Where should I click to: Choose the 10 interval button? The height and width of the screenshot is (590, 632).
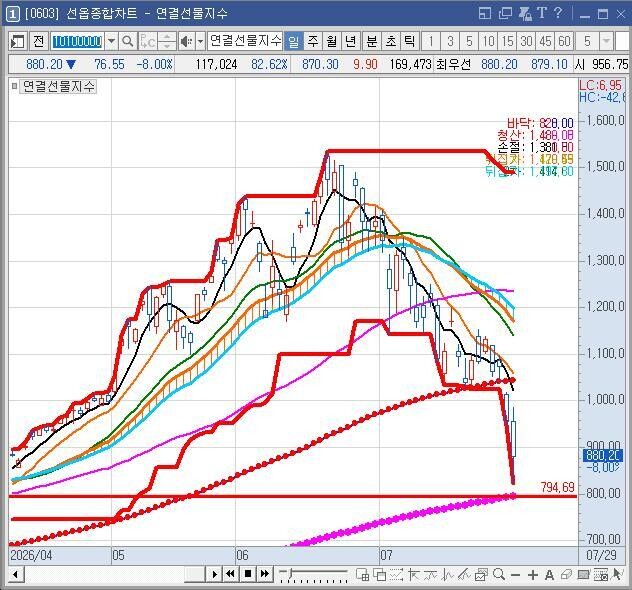coord(488,41)
